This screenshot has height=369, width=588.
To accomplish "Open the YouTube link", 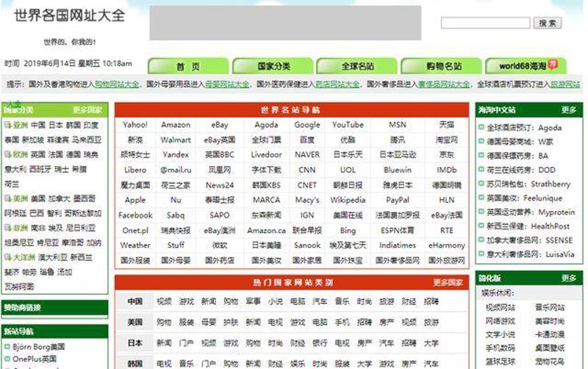I will click(348, 125).
